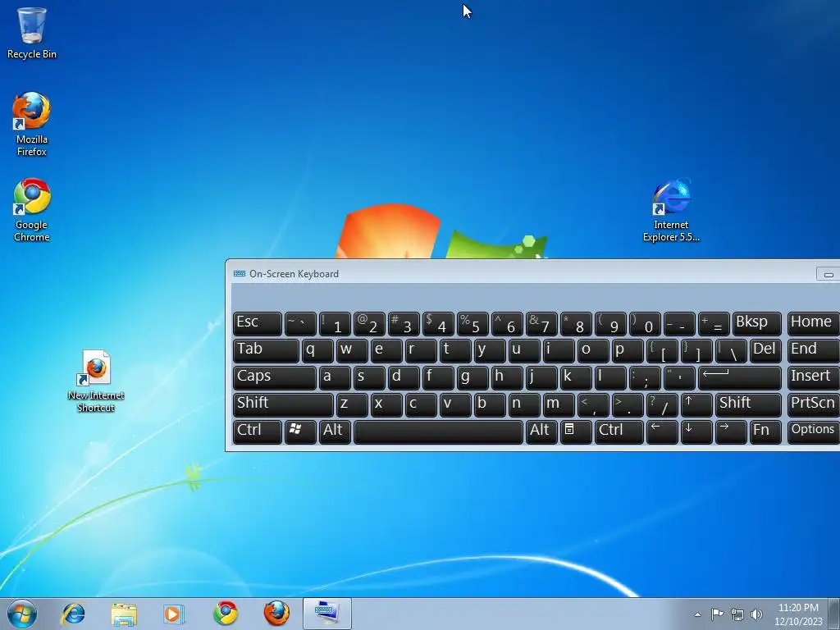
Task: Select the Internet Explorer 5.5 desktop shortcut
Action: point(671,210)
